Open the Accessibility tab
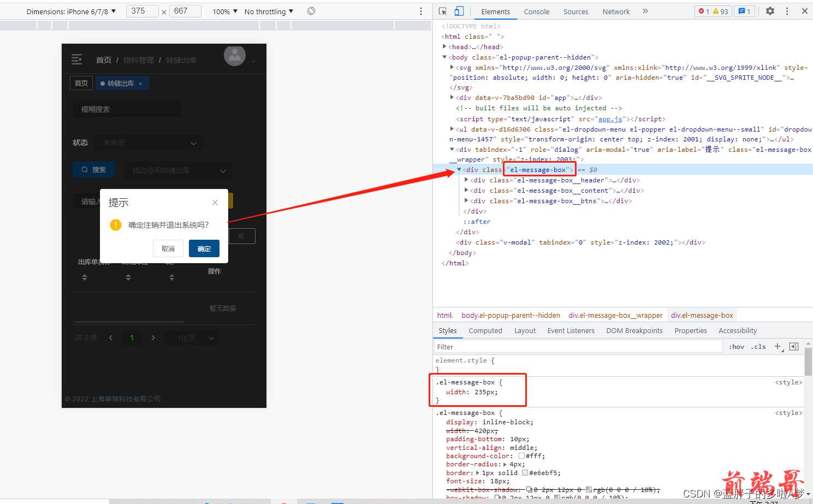The width and height of the screenshot is (813, 504). click(x=738, y=330)
